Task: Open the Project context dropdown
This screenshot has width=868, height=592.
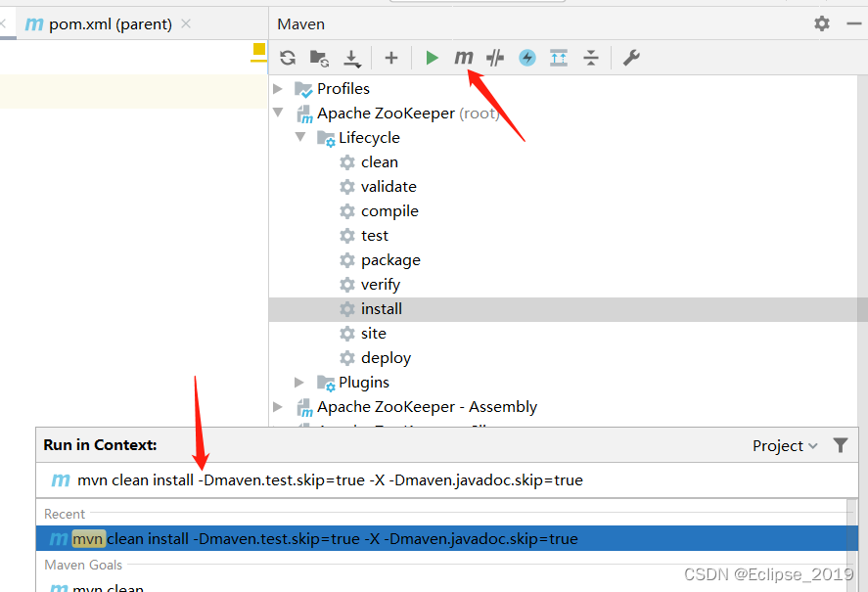Action: pos(785,446)
